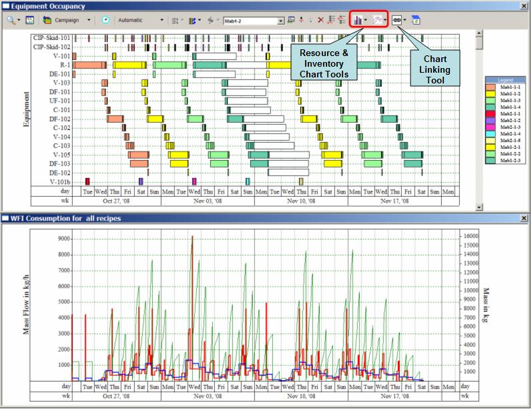Open the Automatic mode dropdown

pyautogui.click(x=162, y=20)
